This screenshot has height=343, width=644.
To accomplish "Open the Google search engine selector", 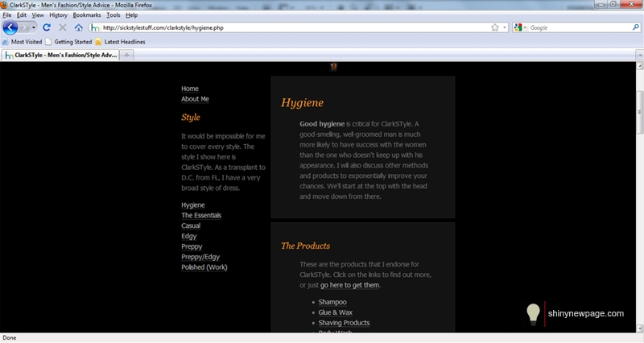I will click(x=520, y=27).
